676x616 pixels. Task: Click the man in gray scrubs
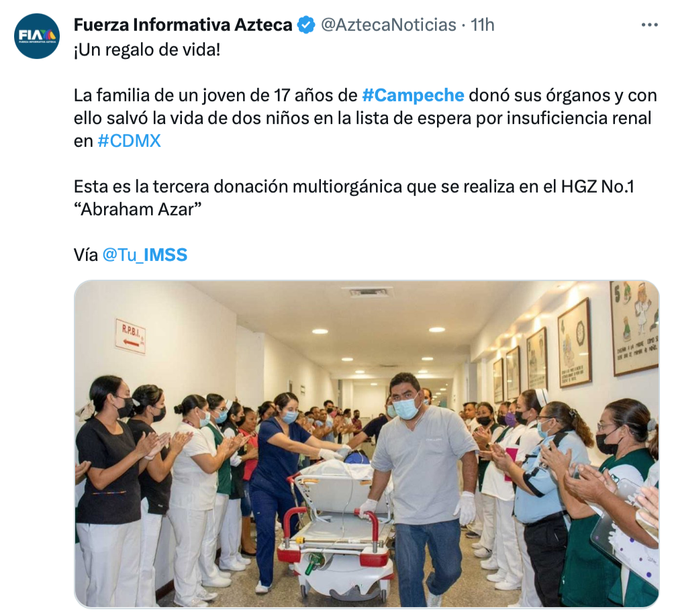click(x=425, y=482)
